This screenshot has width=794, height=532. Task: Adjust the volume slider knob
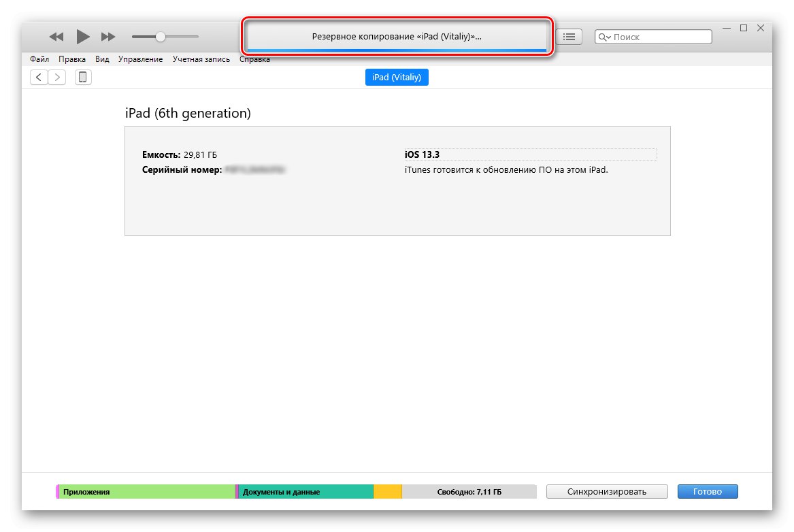click(161, 37)
